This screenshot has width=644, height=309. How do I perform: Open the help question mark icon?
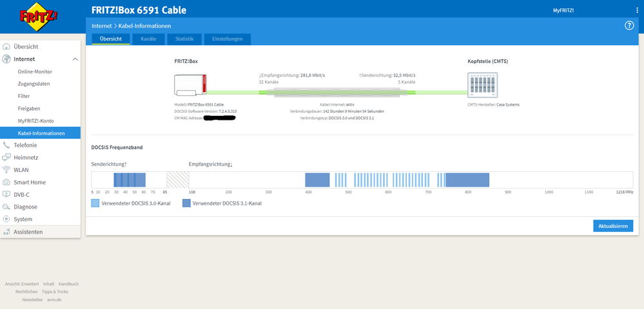point(629,26)
